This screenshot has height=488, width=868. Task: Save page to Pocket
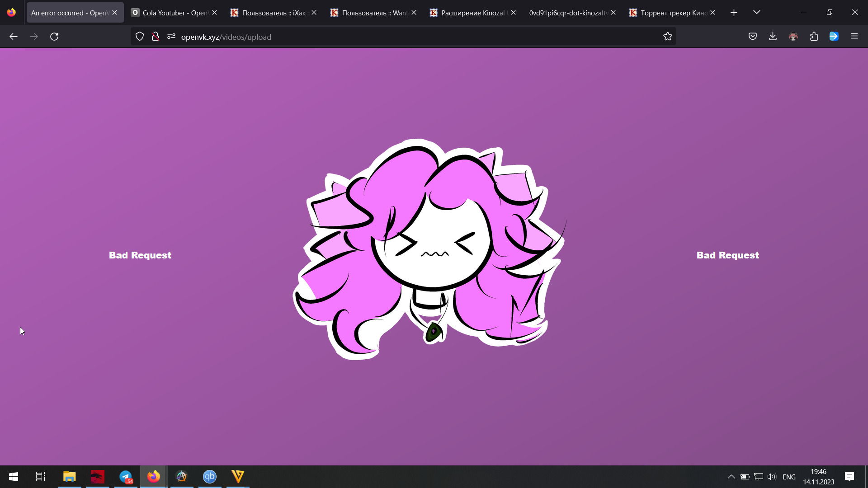pyautogui.click(x=752, y=37)
